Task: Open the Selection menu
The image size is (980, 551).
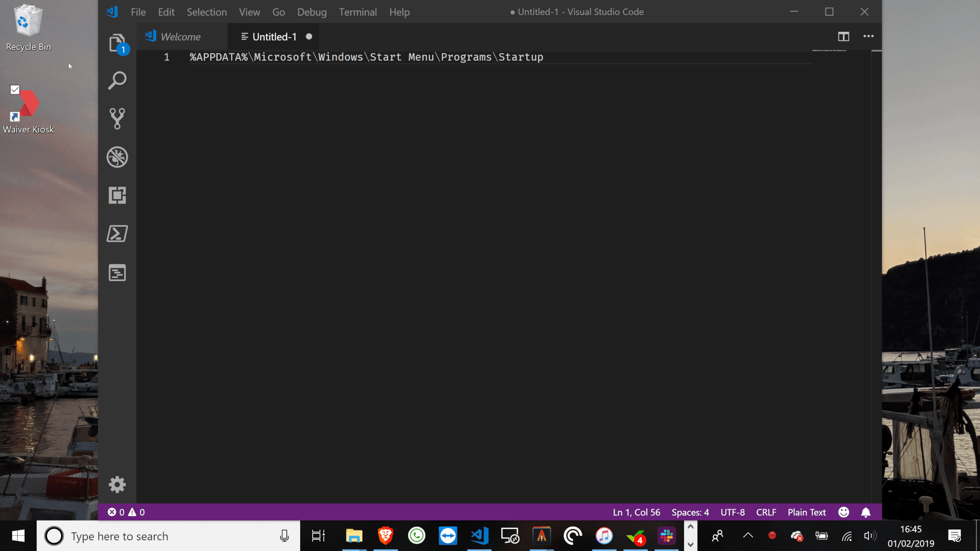Action: click(207, 12)
